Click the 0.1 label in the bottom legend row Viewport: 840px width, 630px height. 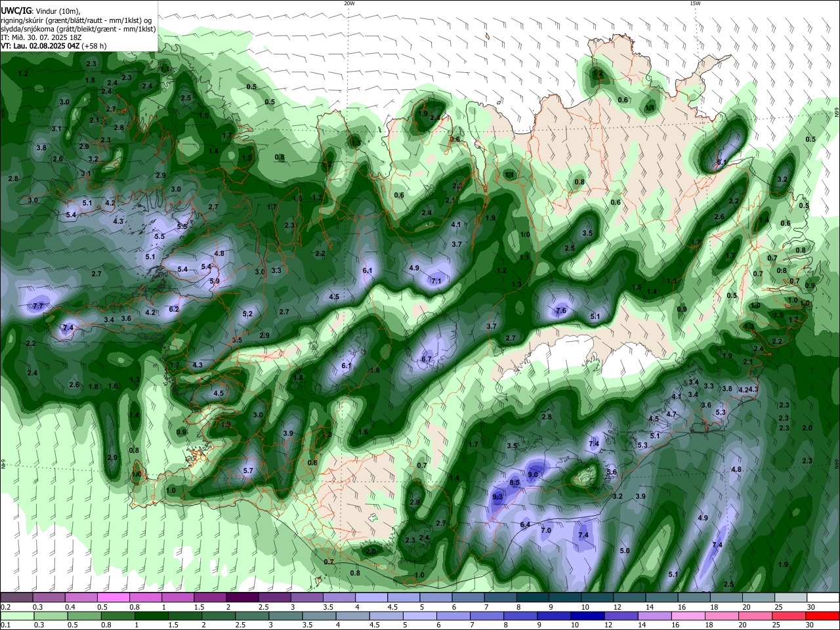pos(5,625)
